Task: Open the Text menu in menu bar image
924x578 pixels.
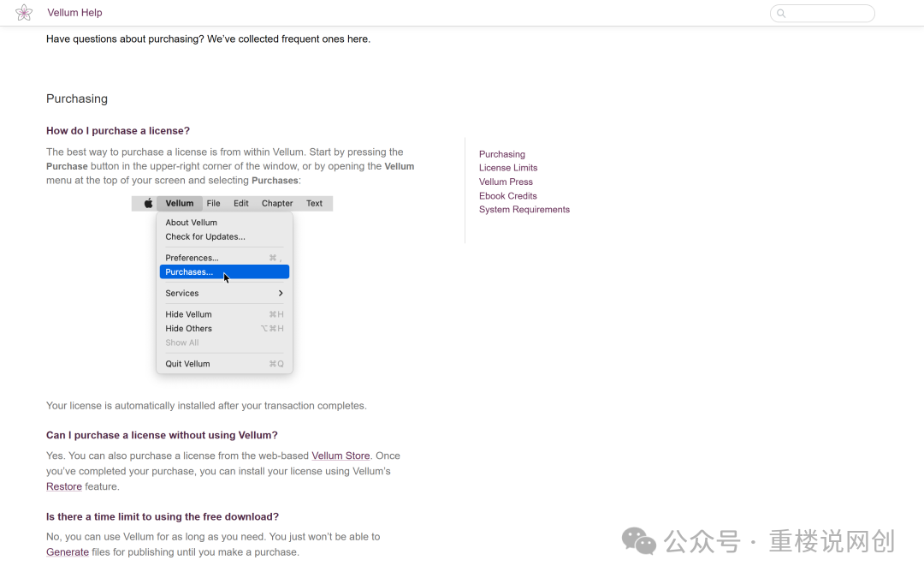Action: 314,203
